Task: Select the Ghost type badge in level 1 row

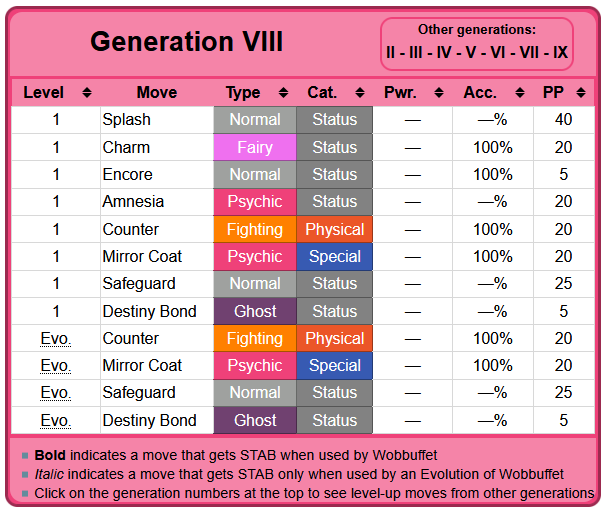Action: point(255,311)
